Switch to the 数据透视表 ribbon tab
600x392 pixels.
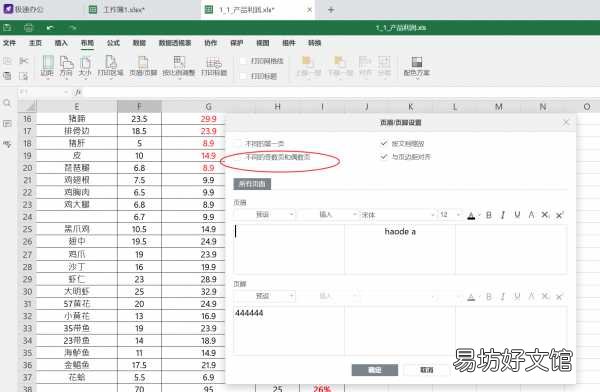coord(175,43)
